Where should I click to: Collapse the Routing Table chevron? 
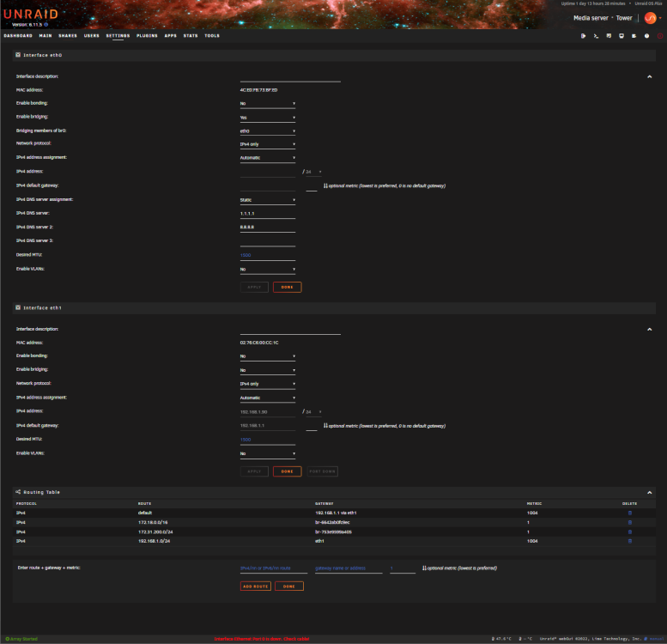pos(650,493)
